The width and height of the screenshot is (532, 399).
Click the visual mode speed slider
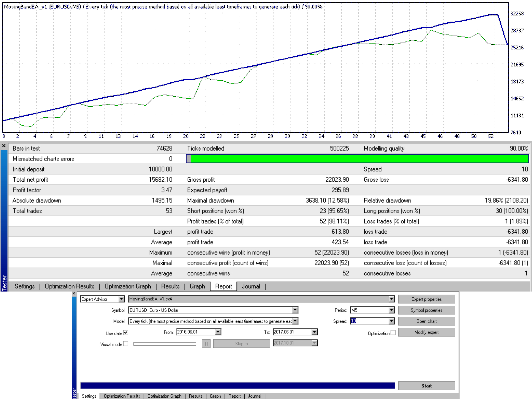point(165,344)
